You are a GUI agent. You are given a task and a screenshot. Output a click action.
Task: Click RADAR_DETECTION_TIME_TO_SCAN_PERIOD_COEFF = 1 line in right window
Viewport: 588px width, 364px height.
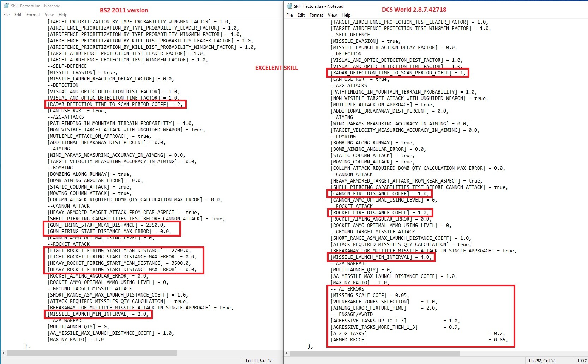(398, 73)
